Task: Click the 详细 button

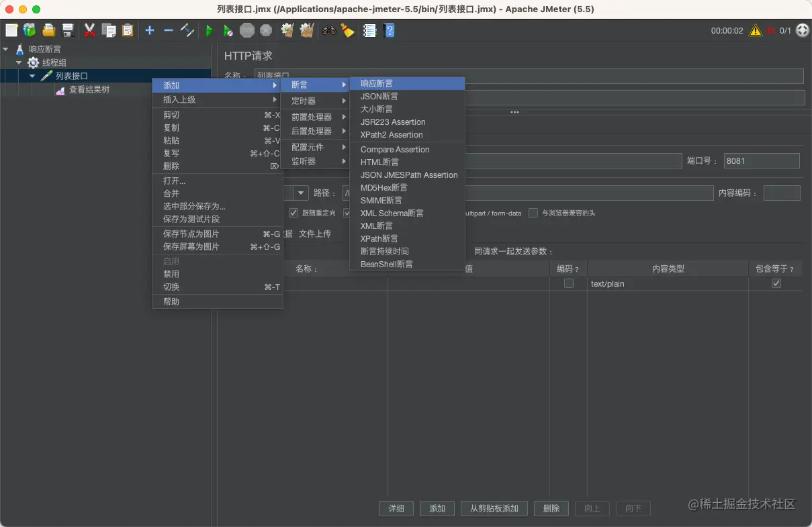Action: (396, 508)
